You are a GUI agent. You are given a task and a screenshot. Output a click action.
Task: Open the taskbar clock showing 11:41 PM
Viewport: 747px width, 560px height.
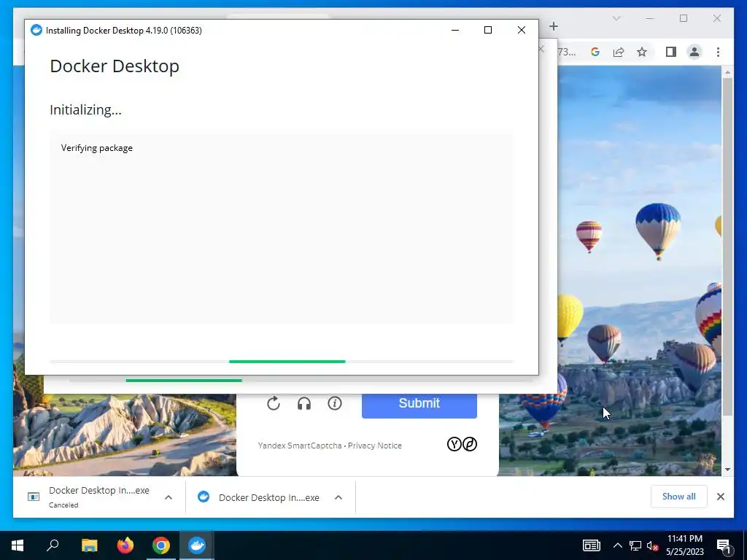684,545
